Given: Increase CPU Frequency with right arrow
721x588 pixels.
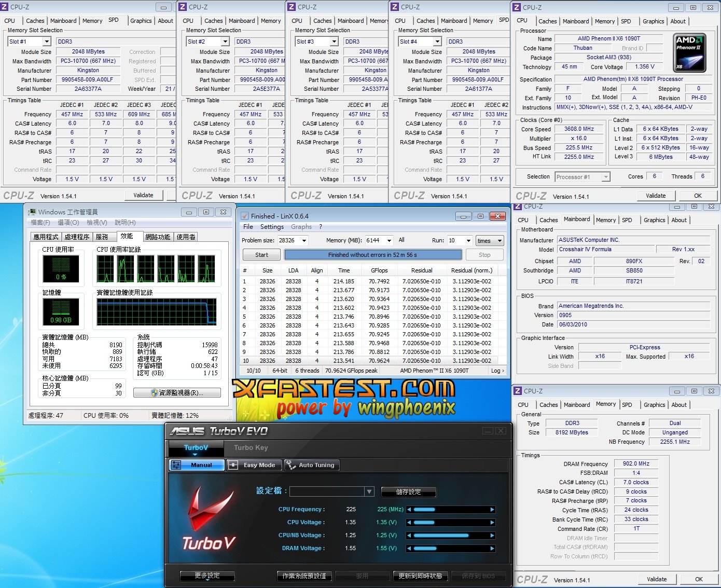Looking at the screenshot, I should pos(492,510).
